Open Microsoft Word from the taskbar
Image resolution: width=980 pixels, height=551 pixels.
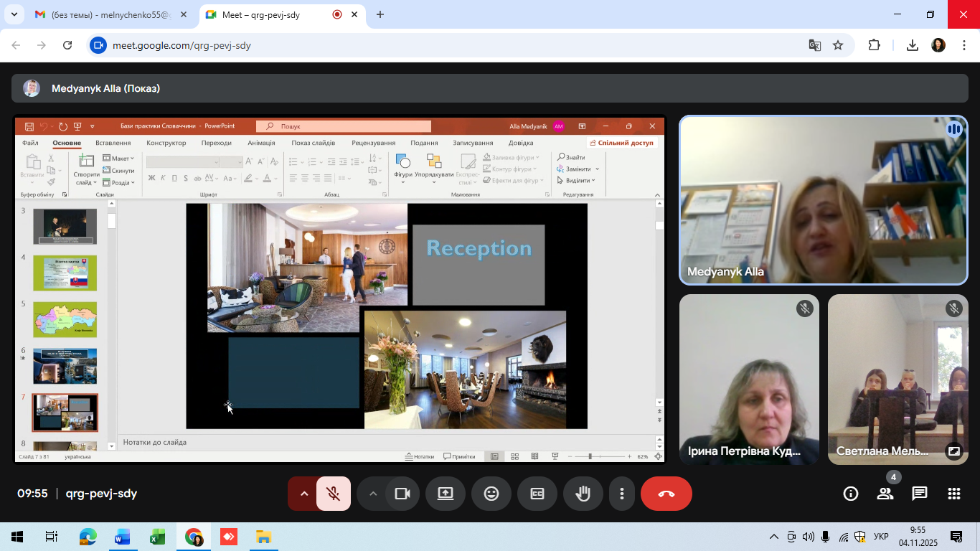click(x=122, y=537)
